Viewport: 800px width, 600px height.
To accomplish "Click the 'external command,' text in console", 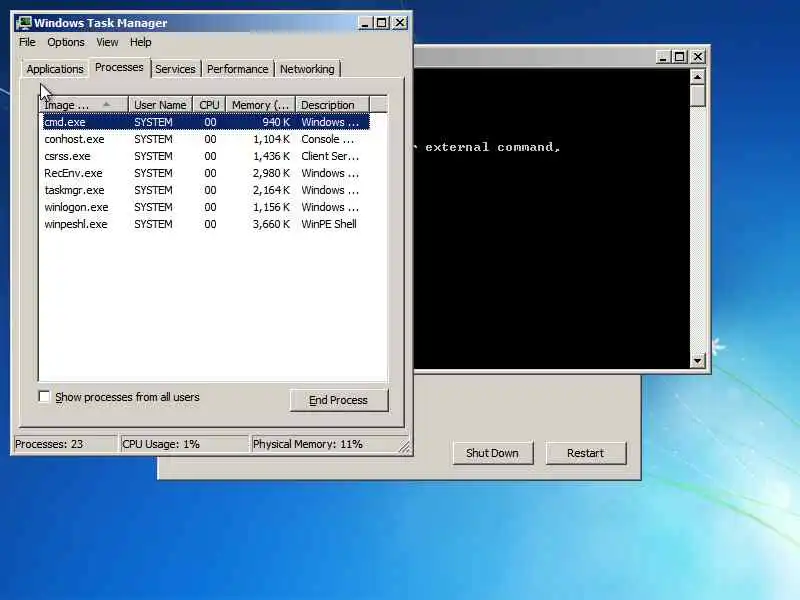I will coord(493,147).
